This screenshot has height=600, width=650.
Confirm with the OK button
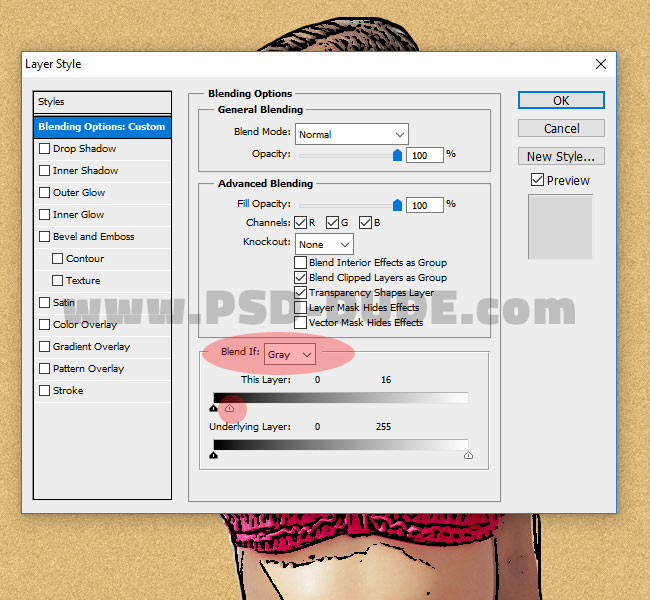tap(561, 100)
